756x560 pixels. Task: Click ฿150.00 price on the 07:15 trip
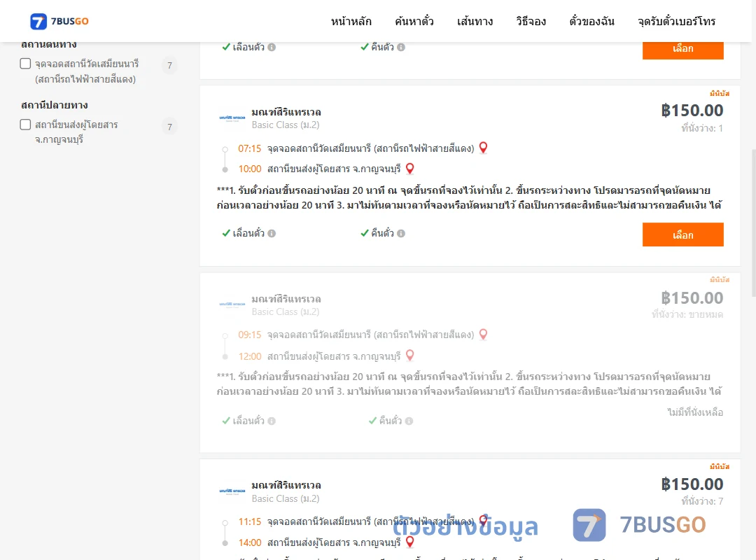(x=692, y=111)
